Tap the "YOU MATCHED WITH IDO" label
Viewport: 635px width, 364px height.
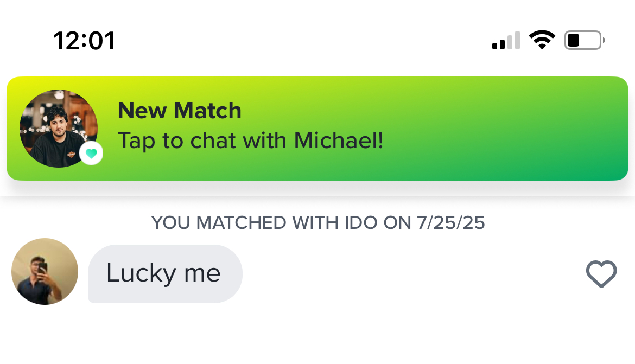(317, 223)
